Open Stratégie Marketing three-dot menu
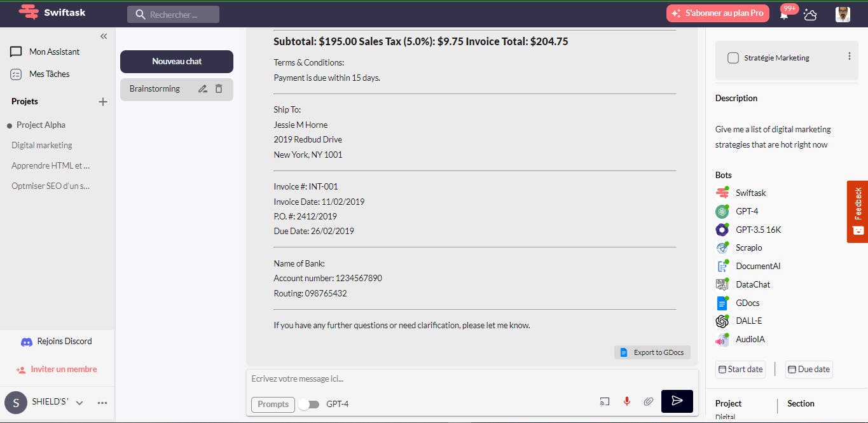Image resolution: width=868 pixels, height=423 pixels. click(850, 57)
